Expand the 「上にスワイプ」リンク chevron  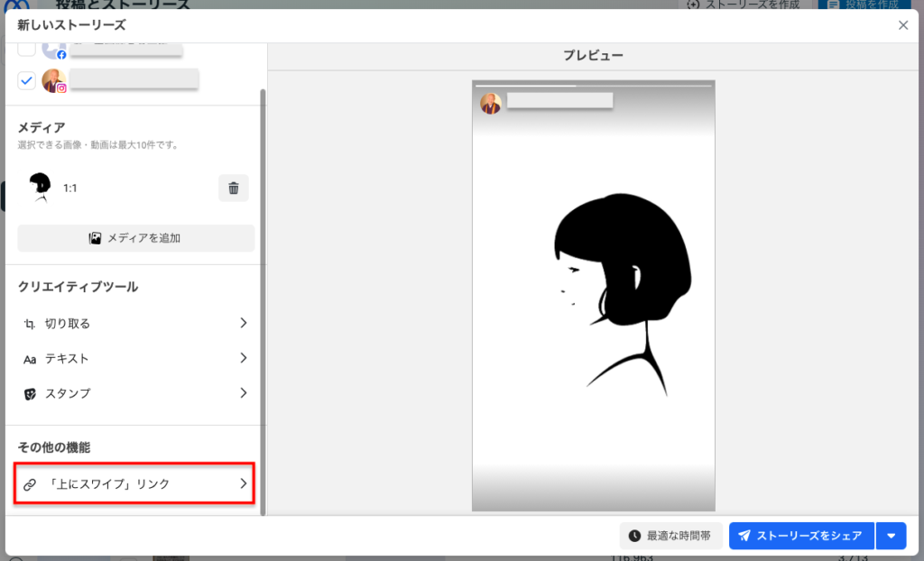[244, 483]
